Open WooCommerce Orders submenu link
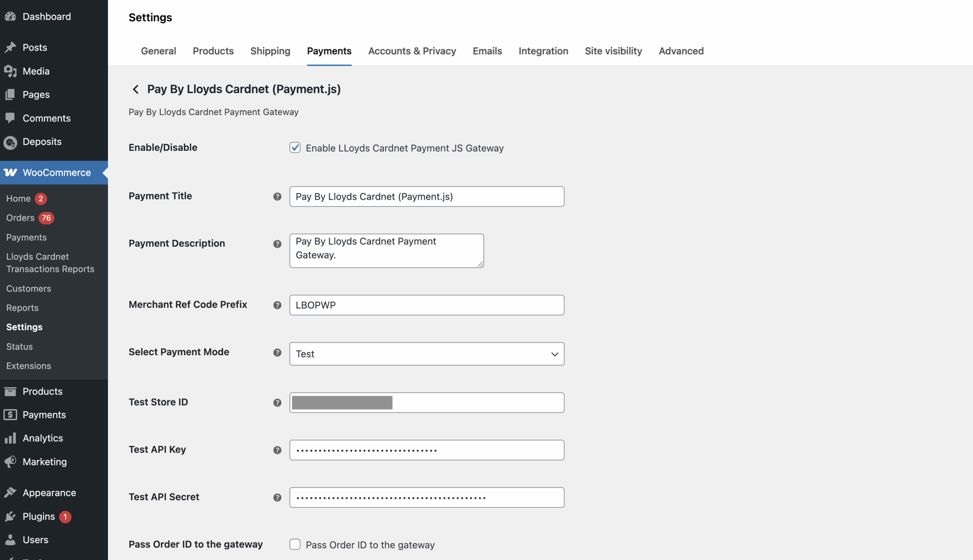Viewport: 973px width, 560px height. [x=20, y=218]
